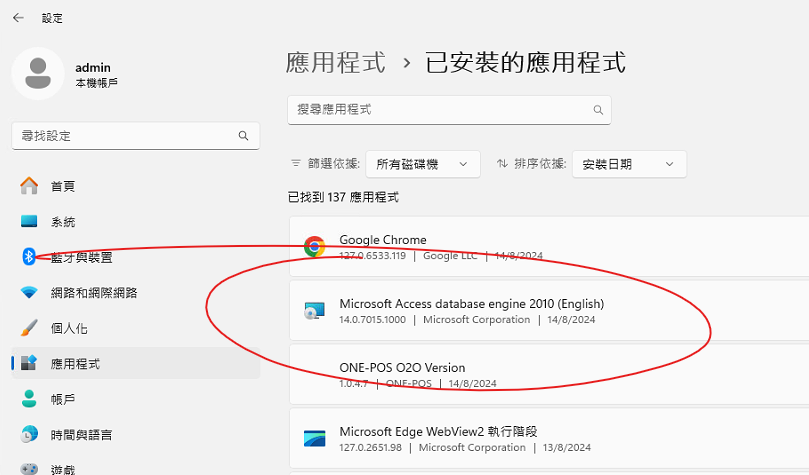Click the 時間與語言 globe clock icon

(29, 434)
